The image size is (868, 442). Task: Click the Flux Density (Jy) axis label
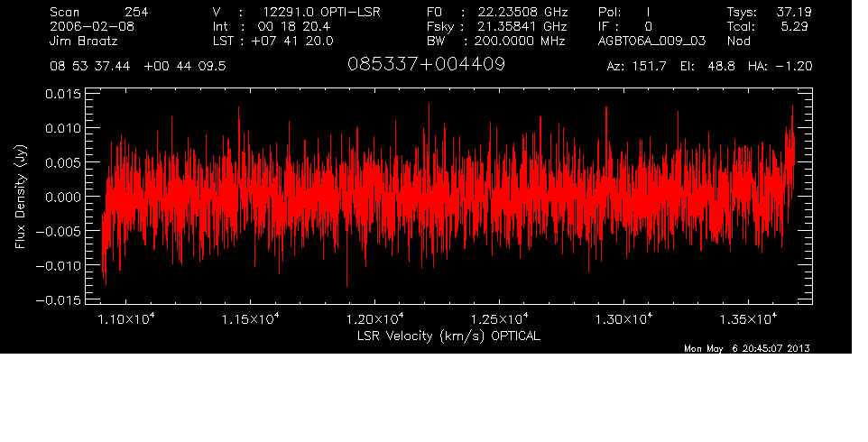21,197
